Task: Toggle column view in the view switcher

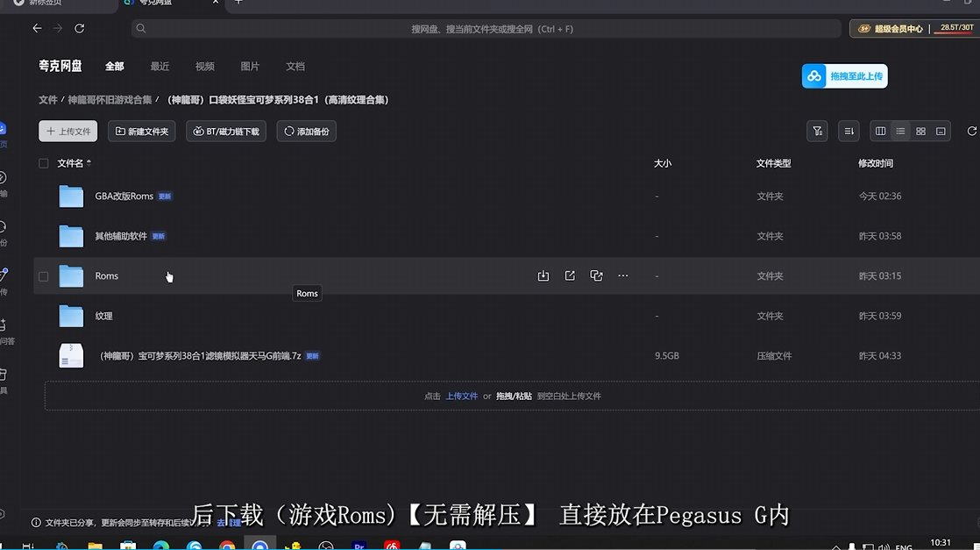Action: pos(880,131)
